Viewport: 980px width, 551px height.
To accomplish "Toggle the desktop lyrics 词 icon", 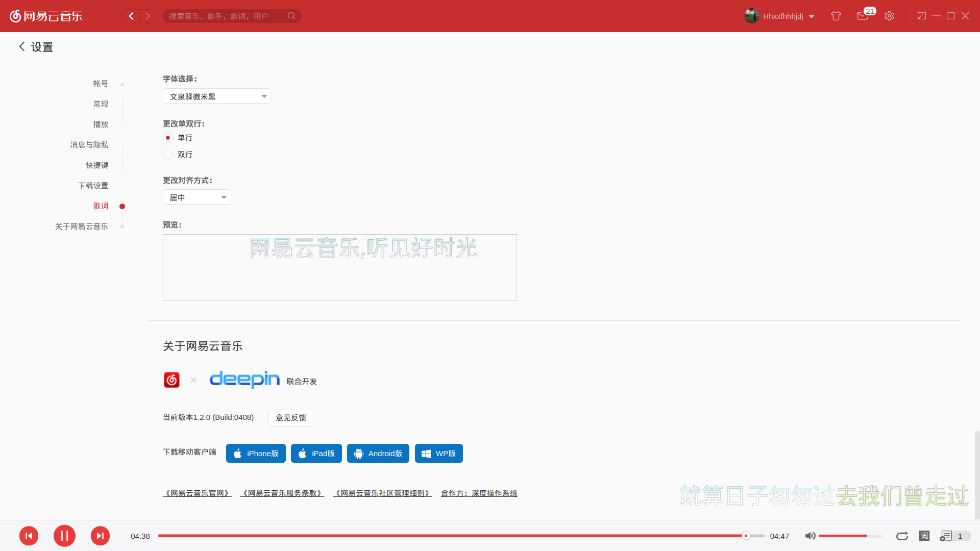I will (924, 536).
